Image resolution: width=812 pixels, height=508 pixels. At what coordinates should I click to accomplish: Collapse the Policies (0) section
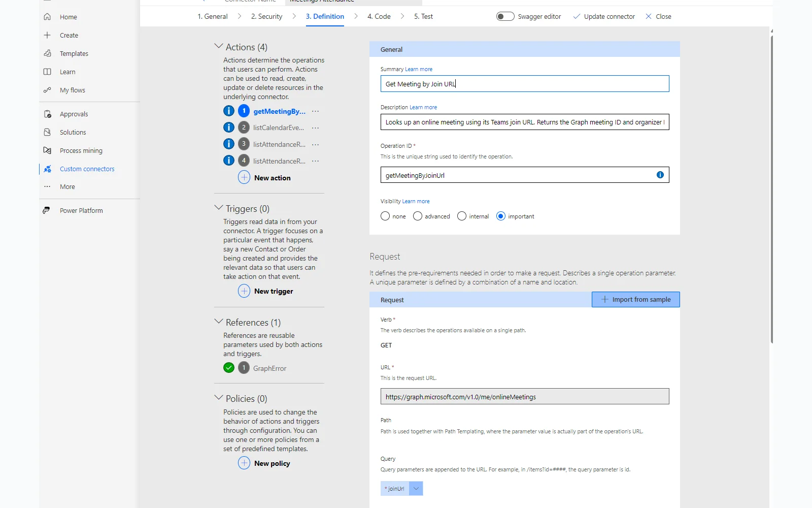tap(219, 398)
